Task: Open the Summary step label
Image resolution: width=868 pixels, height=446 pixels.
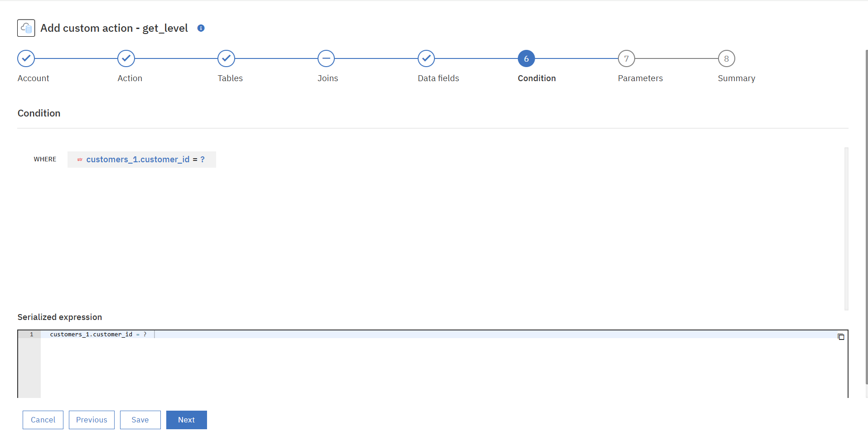Action: [x=737, y=78]
